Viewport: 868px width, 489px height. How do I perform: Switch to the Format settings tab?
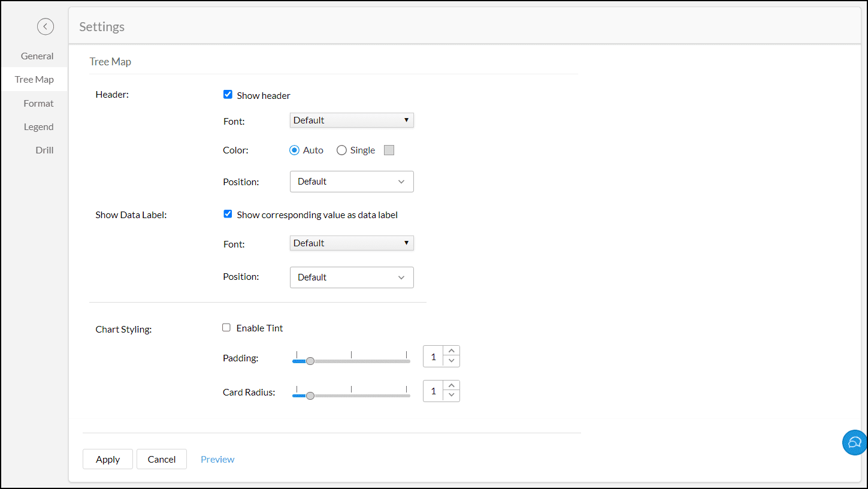click(38, 103)
